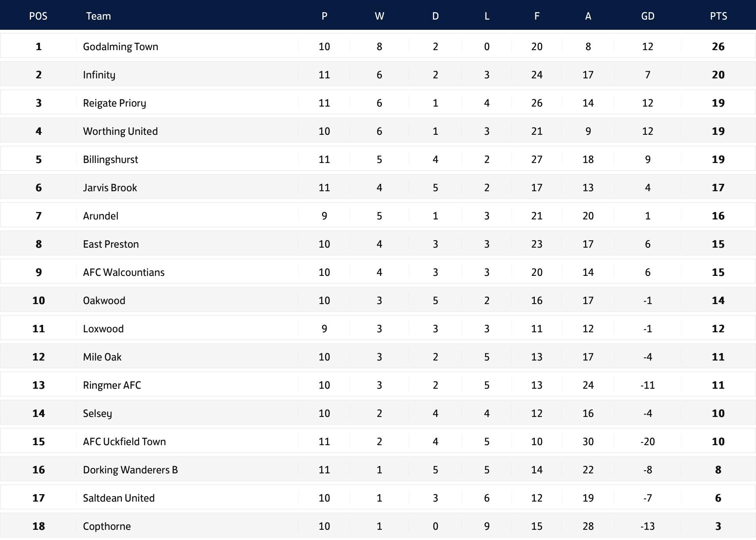Select Billingshurst team name
756x540 pixels.
(x=111, y=159)
